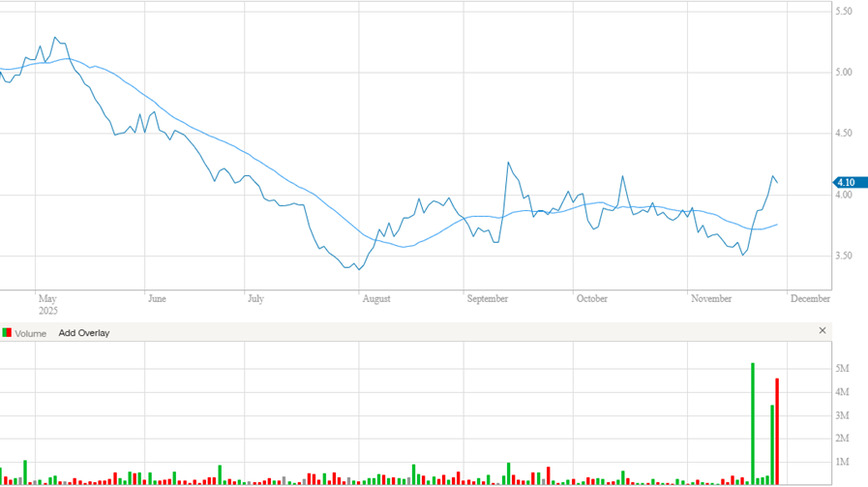Click the 2M volume axis value
868x487 pixels.
click(x=842, y=439)
